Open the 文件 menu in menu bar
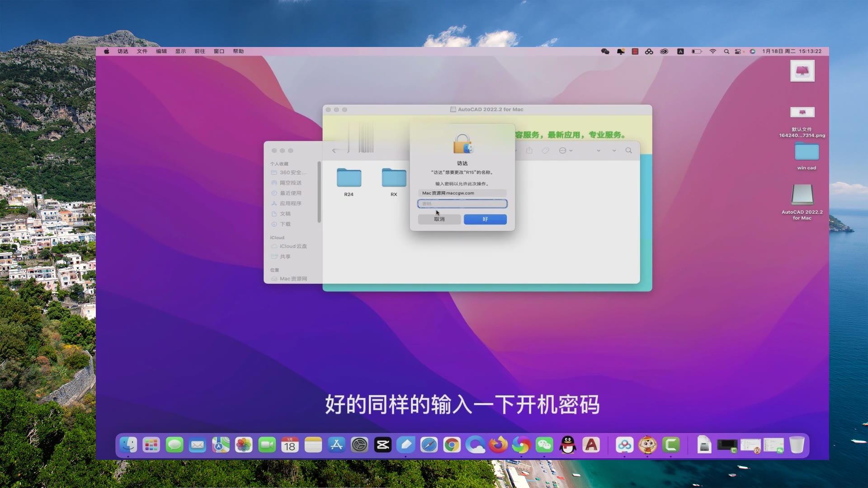The width and height of the screenshot is (868, 488). click(x=142, y=52)
